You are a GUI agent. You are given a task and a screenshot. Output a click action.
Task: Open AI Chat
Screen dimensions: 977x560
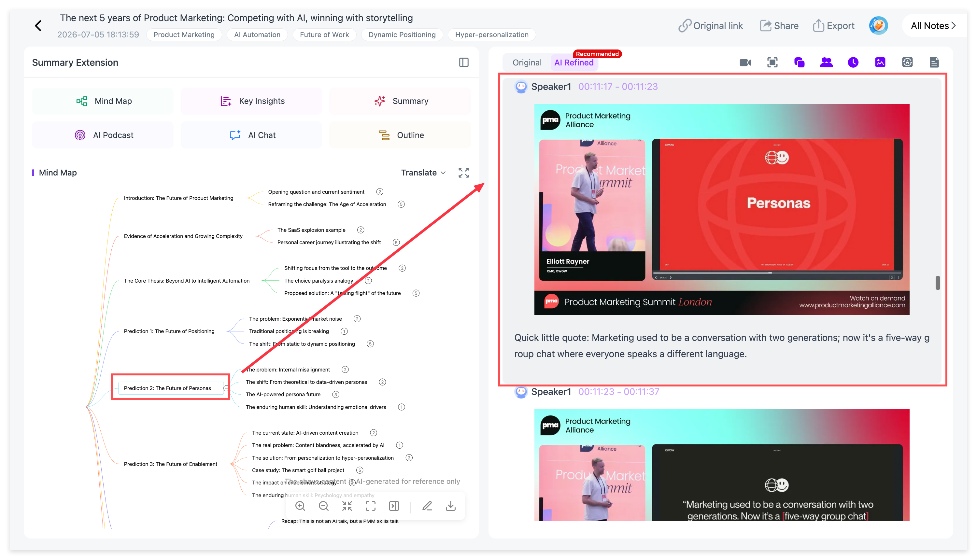click(x=251, y=135)
